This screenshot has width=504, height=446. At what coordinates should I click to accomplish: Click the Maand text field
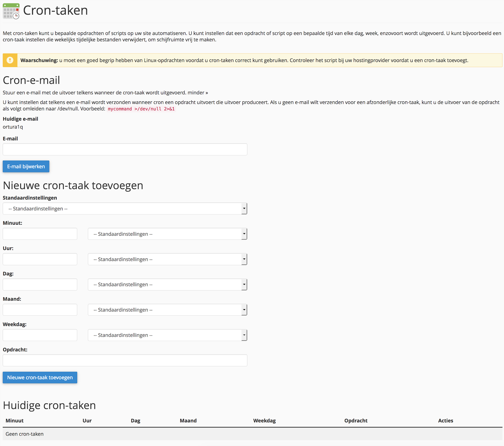coord(40,310)
